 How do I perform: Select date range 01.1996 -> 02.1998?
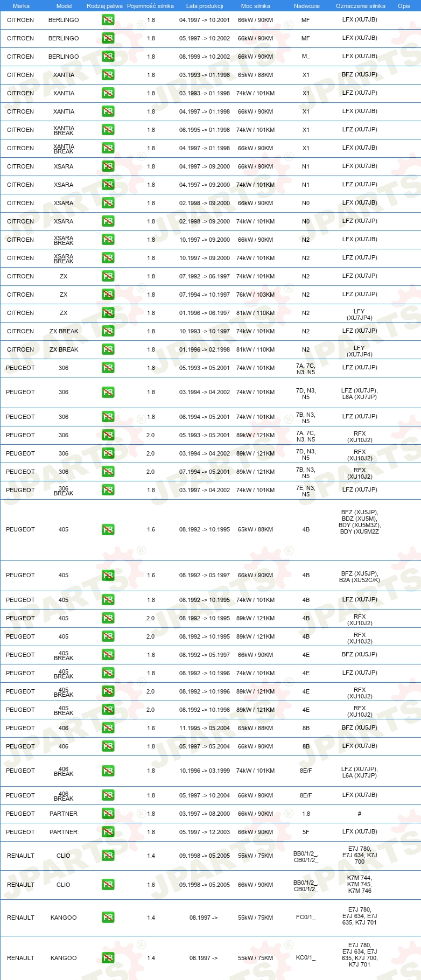[205, 349]
